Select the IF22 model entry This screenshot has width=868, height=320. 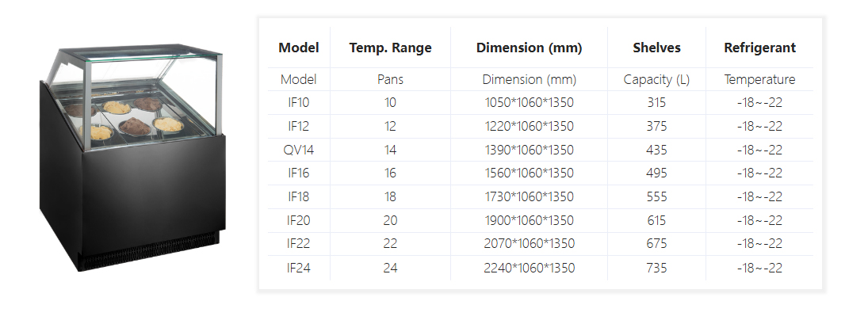pos(299,244)
